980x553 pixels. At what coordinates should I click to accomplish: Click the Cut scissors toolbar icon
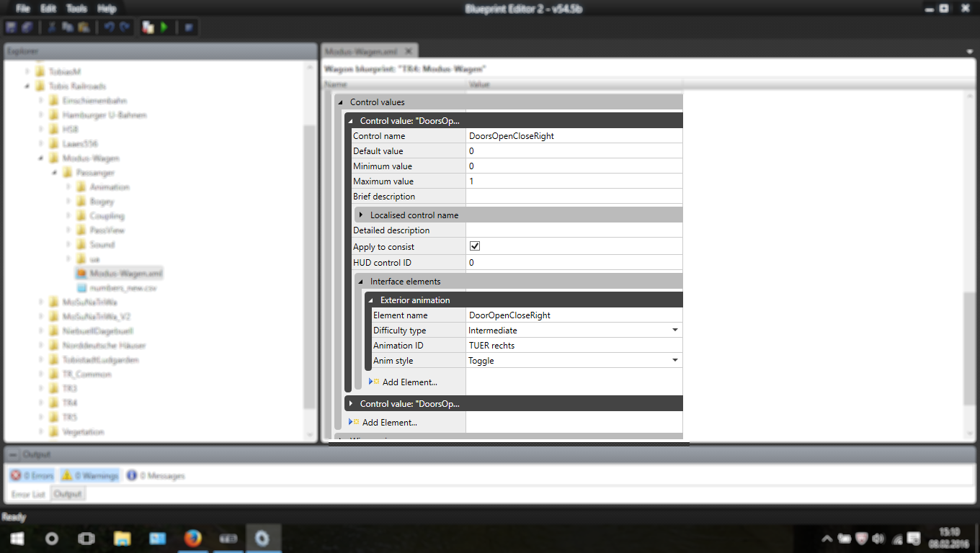coord(52,27)
